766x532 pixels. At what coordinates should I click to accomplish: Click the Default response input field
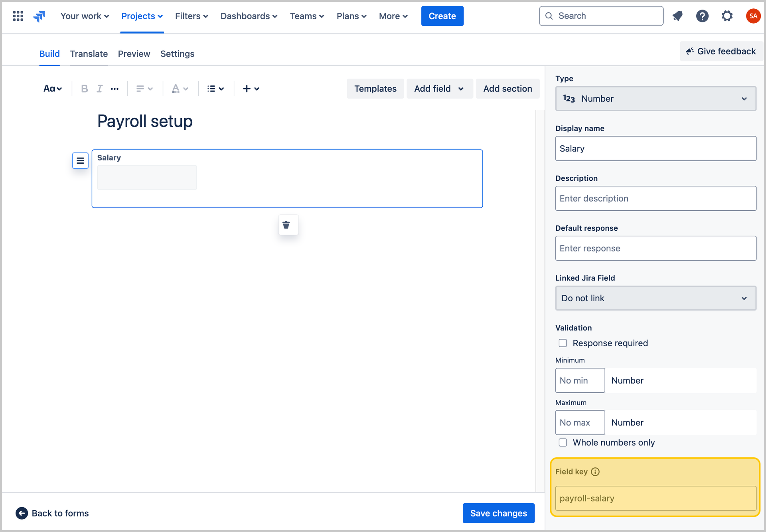[x=655, y=248]
